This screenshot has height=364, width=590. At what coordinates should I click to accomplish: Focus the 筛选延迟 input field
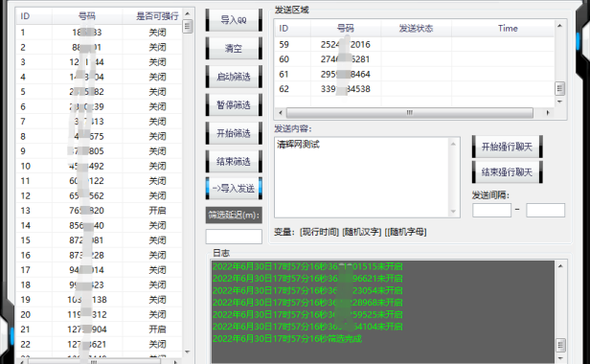(x=234, y=237)
